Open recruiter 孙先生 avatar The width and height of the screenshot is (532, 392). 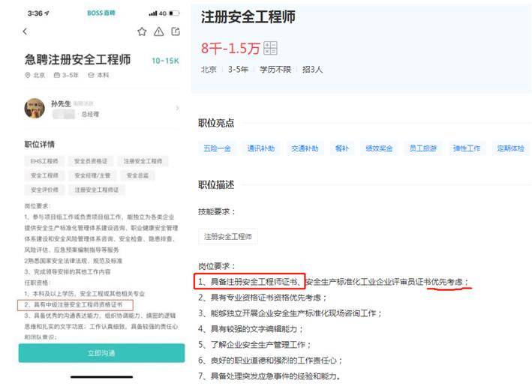tap(35, 109)
